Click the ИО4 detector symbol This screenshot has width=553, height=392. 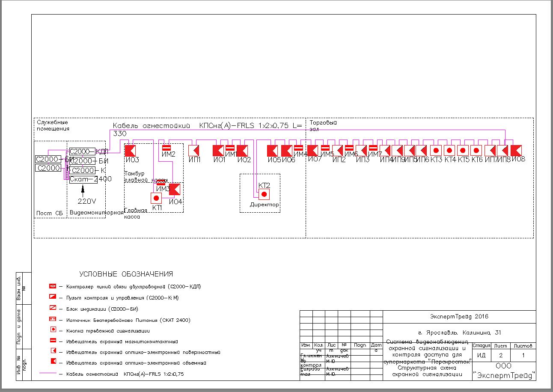[175, 189]
